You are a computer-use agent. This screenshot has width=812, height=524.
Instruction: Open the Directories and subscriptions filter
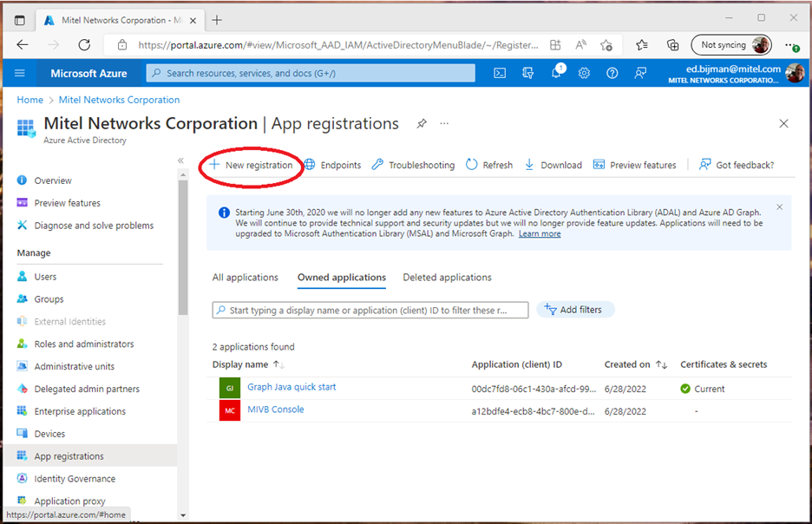[x=527, y=73]
